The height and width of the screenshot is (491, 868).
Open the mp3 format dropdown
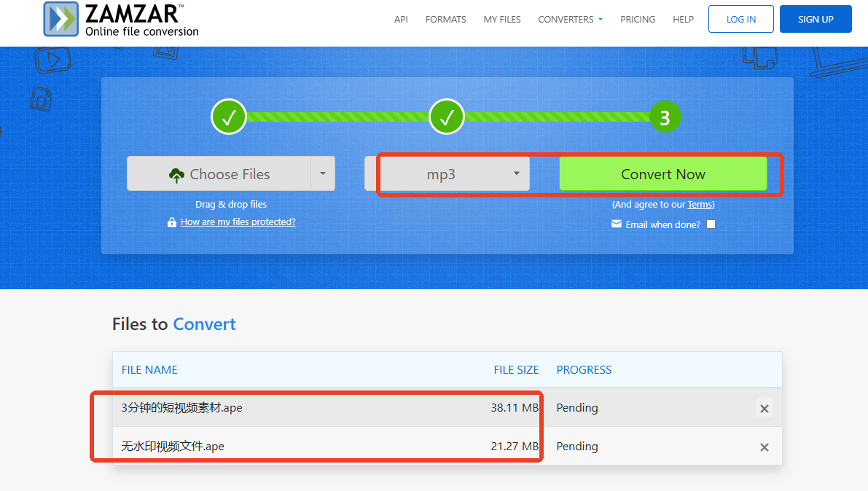(447, 174)
